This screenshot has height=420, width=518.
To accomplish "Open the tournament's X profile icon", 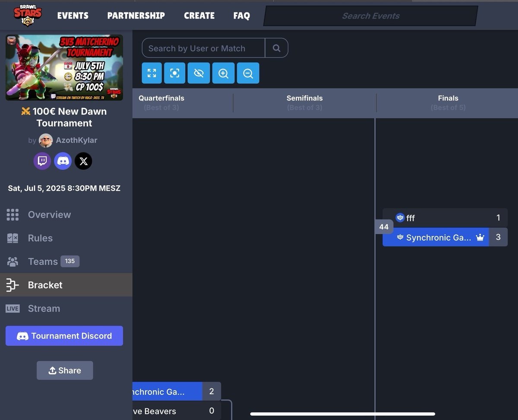I will pos(83,161).
